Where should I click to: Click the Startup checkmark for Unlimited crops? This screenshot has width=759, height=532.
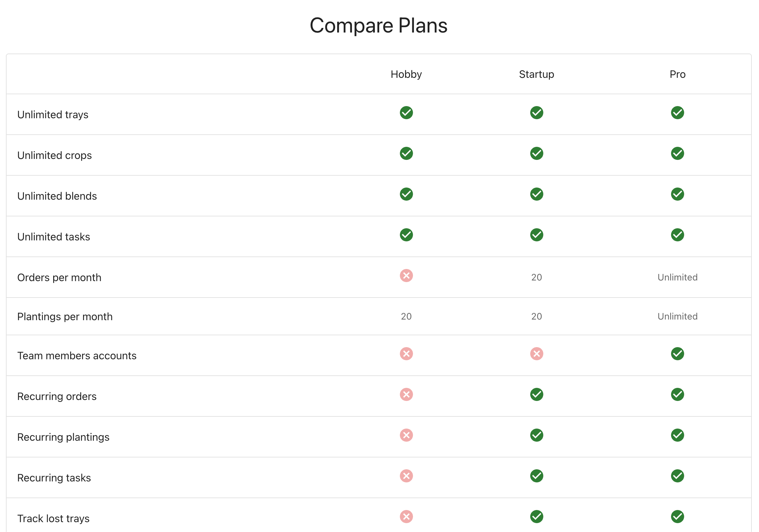coord(536,153)
